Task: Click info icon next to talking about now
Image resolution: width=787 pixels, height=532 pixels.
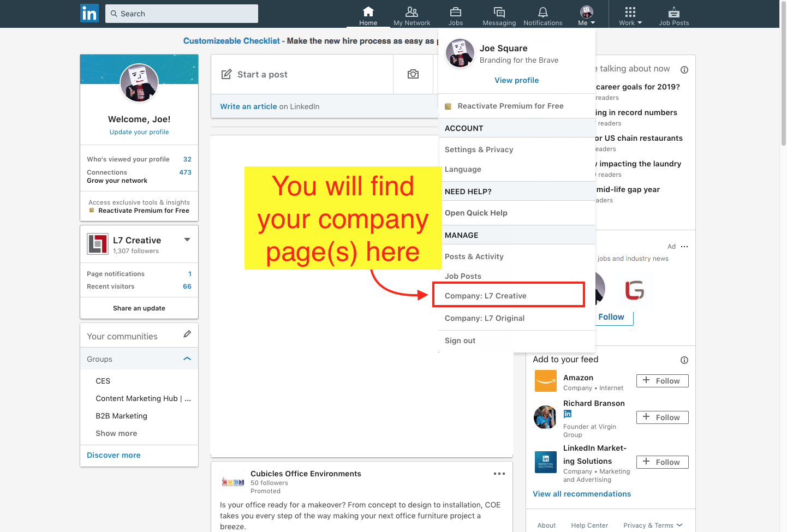Action: pos(684,70)
